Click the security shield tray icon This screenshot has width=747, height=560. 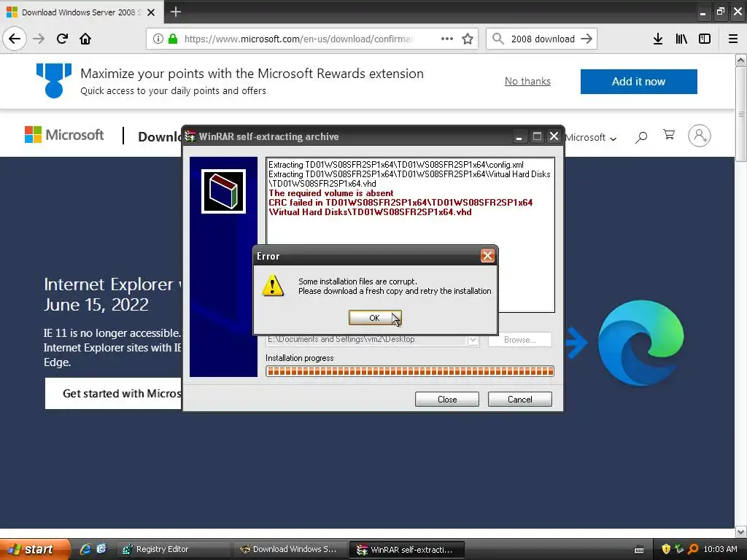(x=666, y=549)
